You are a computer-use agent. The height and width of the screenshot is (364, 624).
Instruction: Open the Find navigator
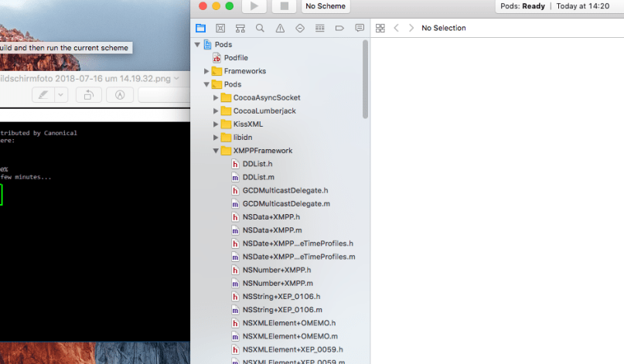pos(260,28)
